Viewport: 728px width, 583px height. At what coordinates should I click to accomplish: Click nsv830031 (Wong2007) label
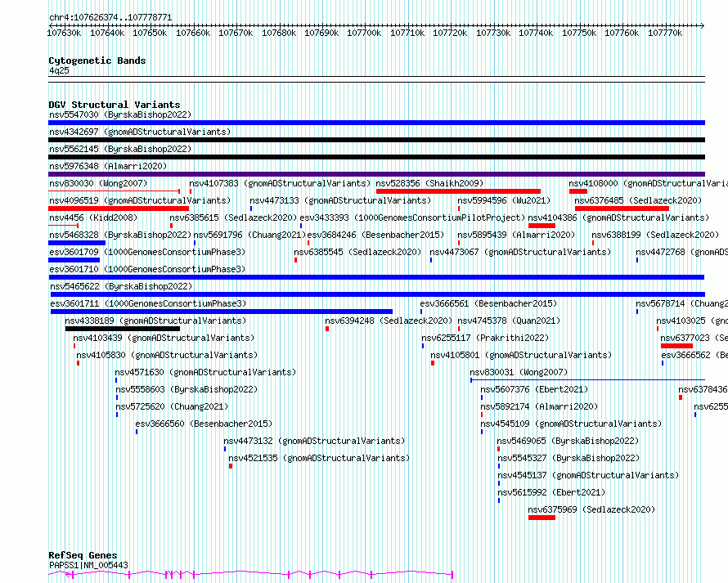pyautogui.click(x=519, y=372)
